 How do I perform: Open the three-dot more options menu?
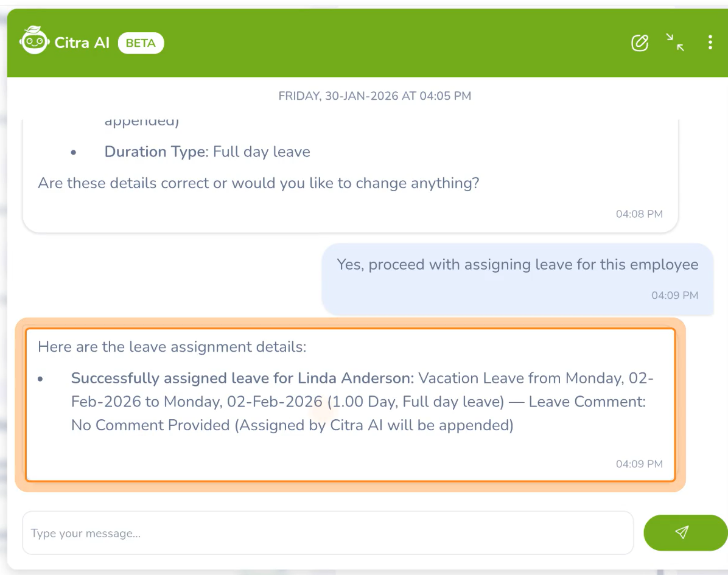(710, 42)
